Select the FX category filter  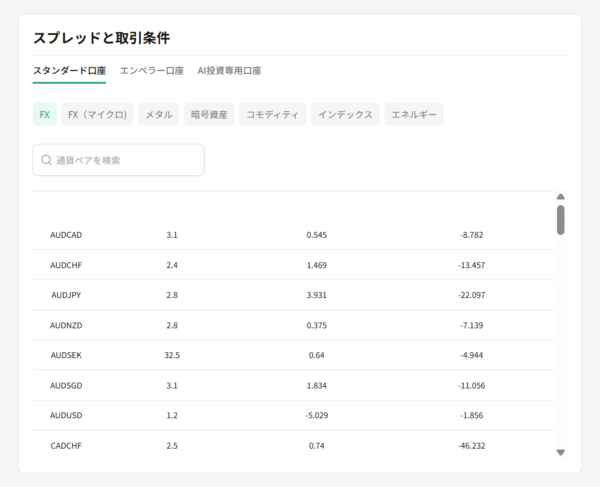tap(45, 115)
